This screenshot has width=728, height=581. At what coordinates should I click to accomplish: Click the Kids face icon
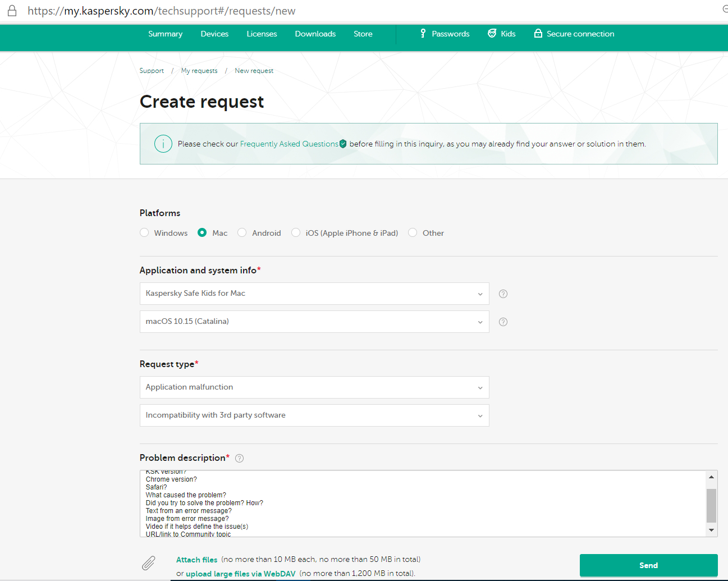point(492,34)
